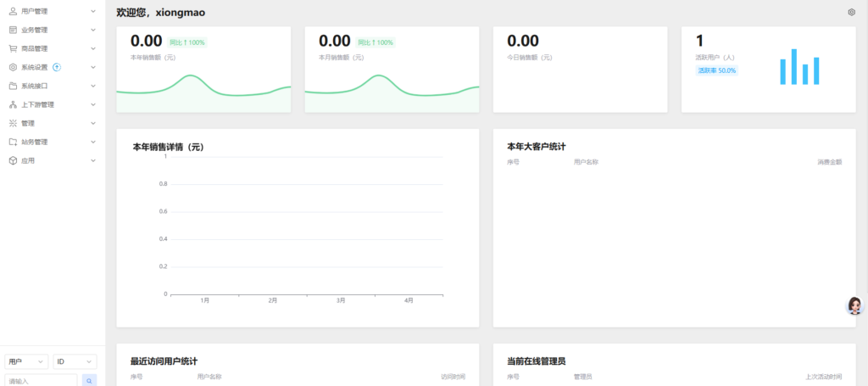Open the ID search field dropdown
The image size is (868, 386).
click(75, 361)
